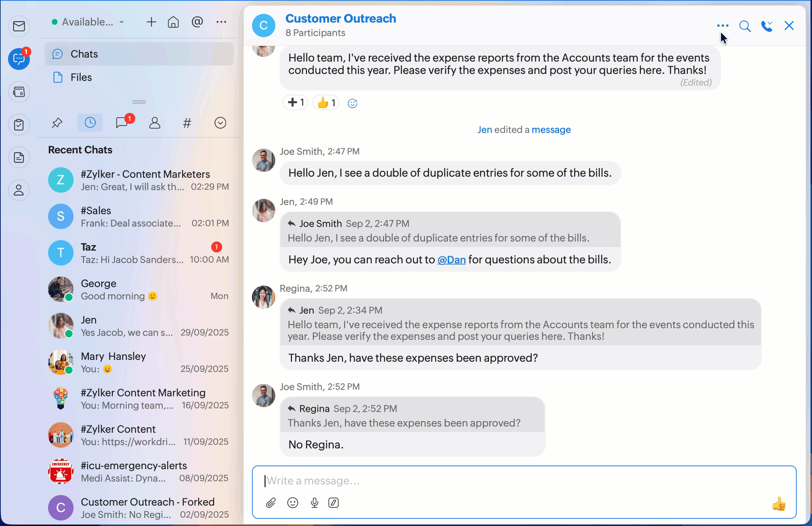Start a call with the phone icon
Image resolution: width=812 pixels, height=526 pixels.
click(765, 26)
